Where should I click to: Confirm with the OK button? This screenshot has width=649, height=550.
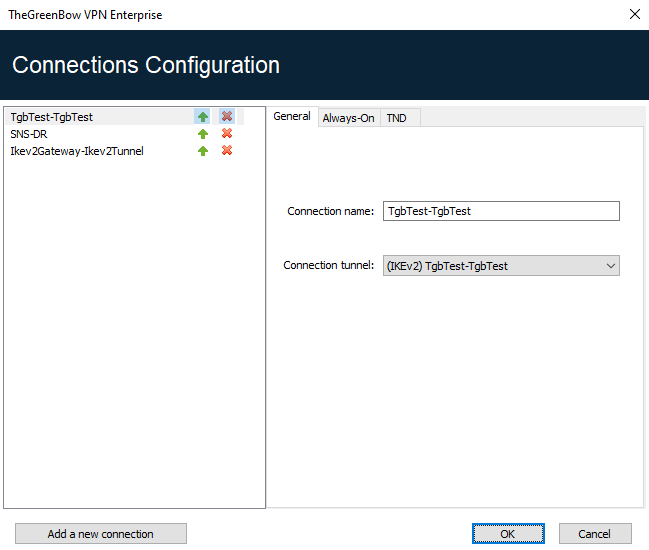coord(508,534)
